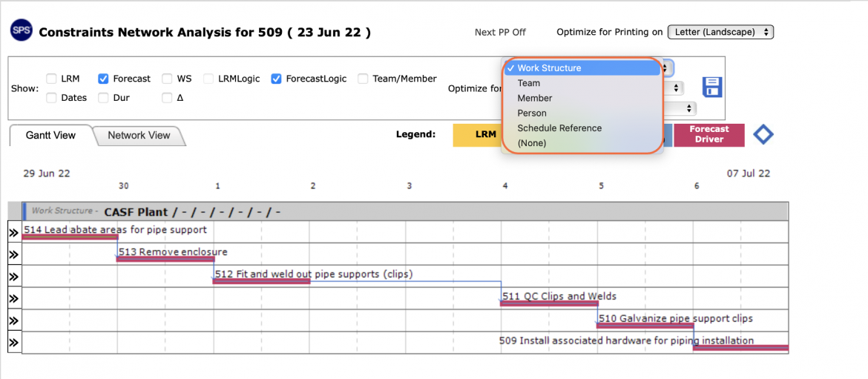This screenshot has height=379, width=868.
Task: Click the Next PP Off link
Action: (x=500, y=32)
